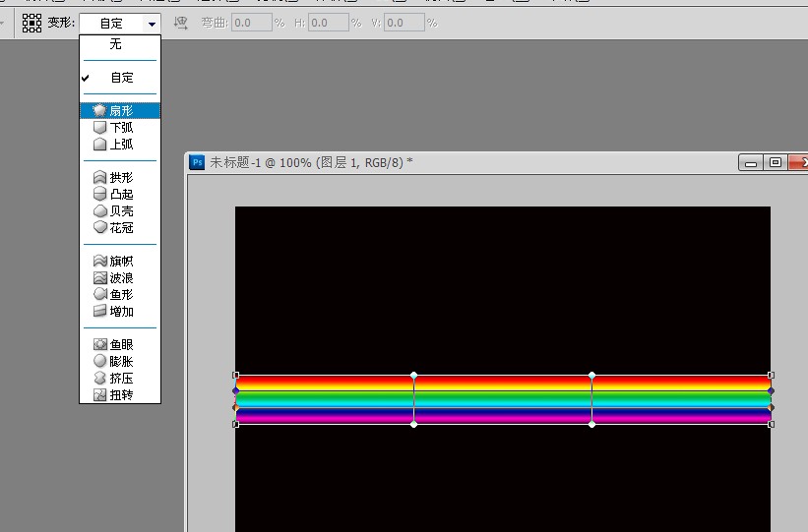Toggle warp orientation button

[181, 23]
